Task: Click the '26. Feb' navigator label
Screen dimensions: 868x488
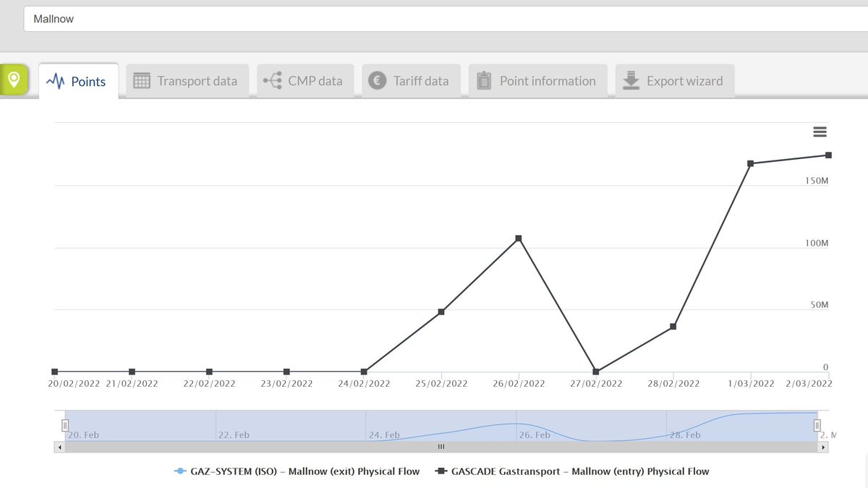Action: [535, 435]
